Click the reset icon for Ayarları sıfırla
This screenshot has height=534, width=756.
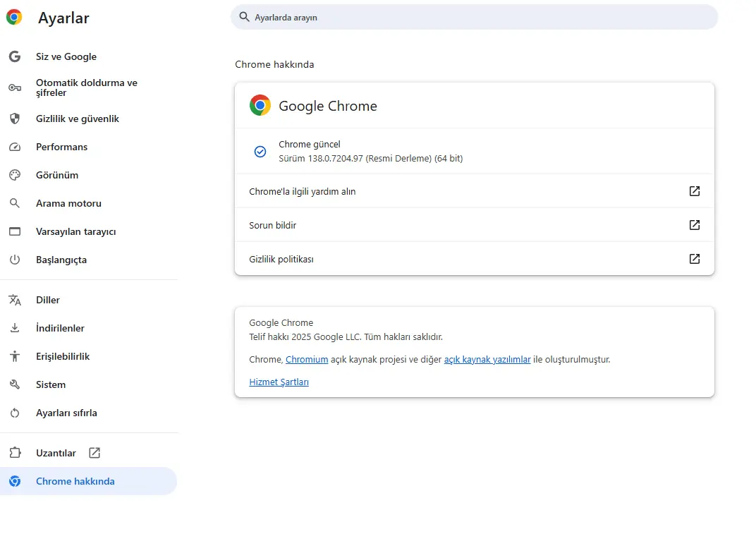pos(15,413)
